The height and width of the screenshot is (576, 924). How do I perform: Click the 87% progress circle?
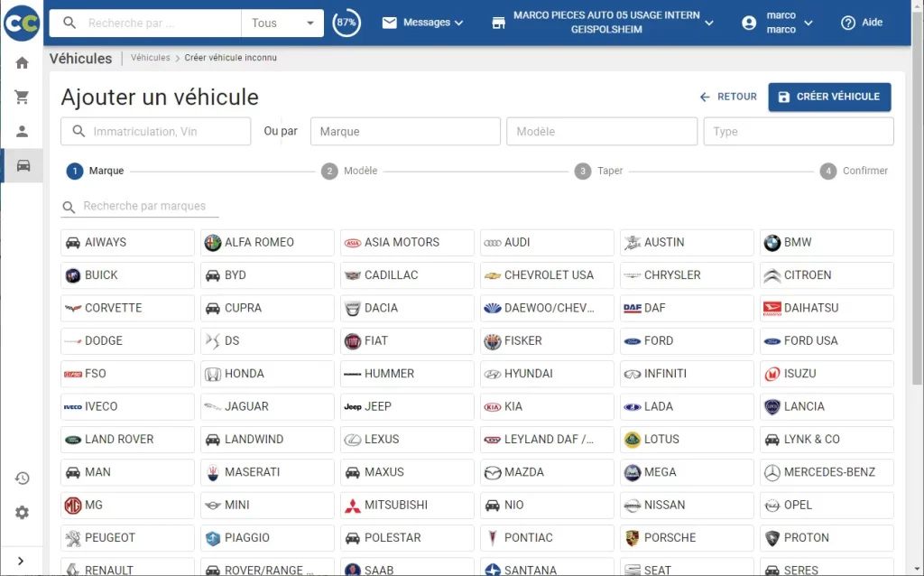(x=346, y=23)
